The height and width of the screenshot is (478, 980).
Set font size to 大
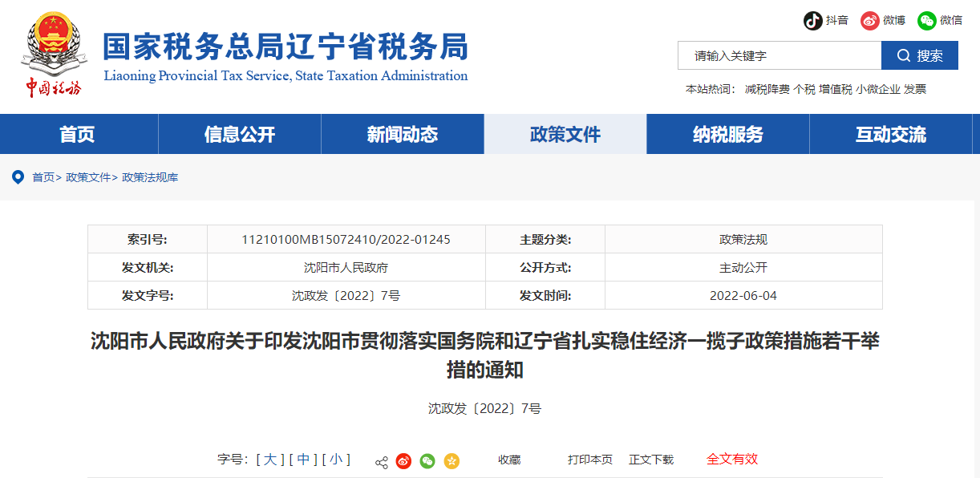[x=270, y=460]
